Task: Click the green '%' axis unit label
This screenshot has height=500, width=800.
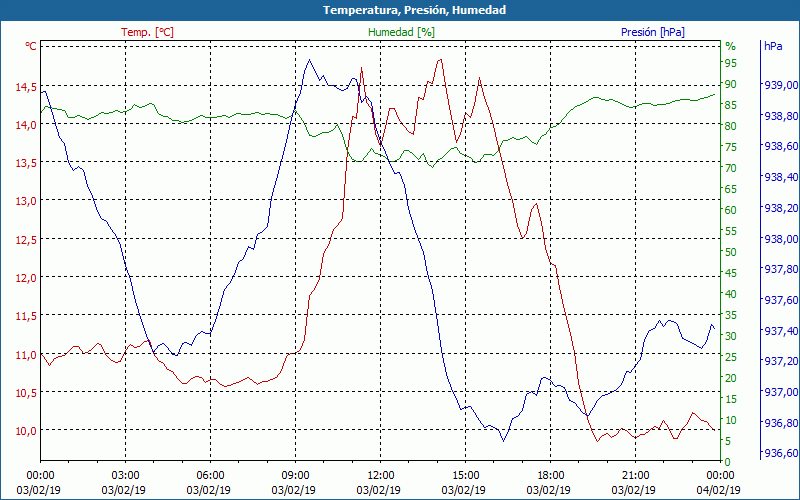Action: (x=731, y=46)
